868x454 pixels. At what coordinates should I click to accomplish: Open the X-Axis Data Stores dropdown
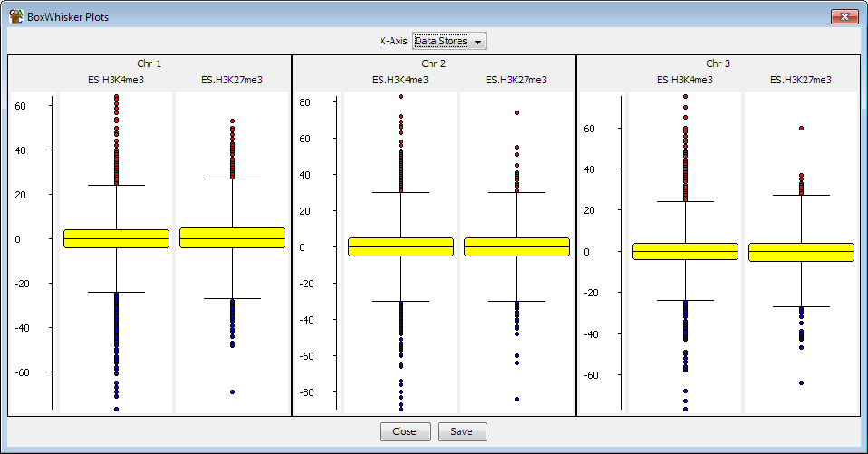coord(448,41)
